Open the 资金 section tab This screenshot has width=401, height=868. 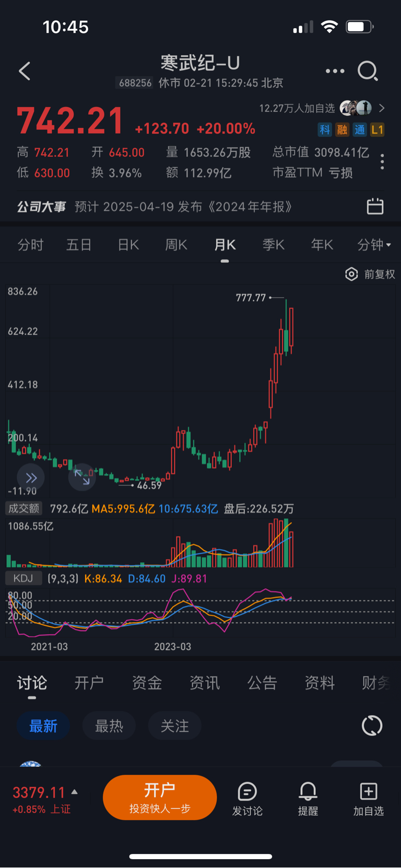pyautogui.click(x=147, y=683)
